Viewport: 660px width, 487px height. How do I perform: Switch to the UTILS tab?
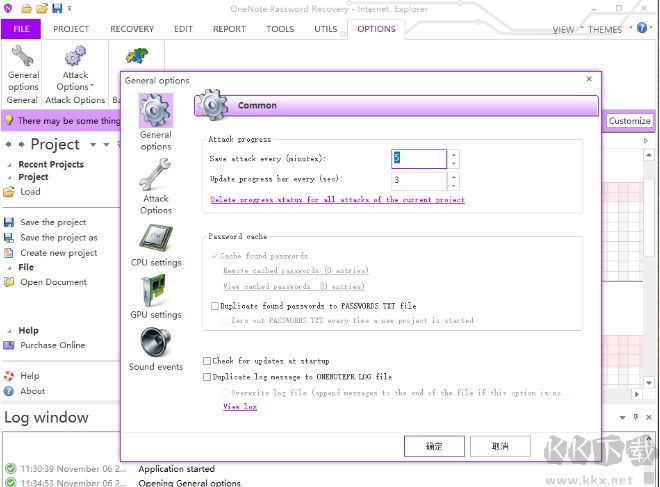tap(326, 29)
